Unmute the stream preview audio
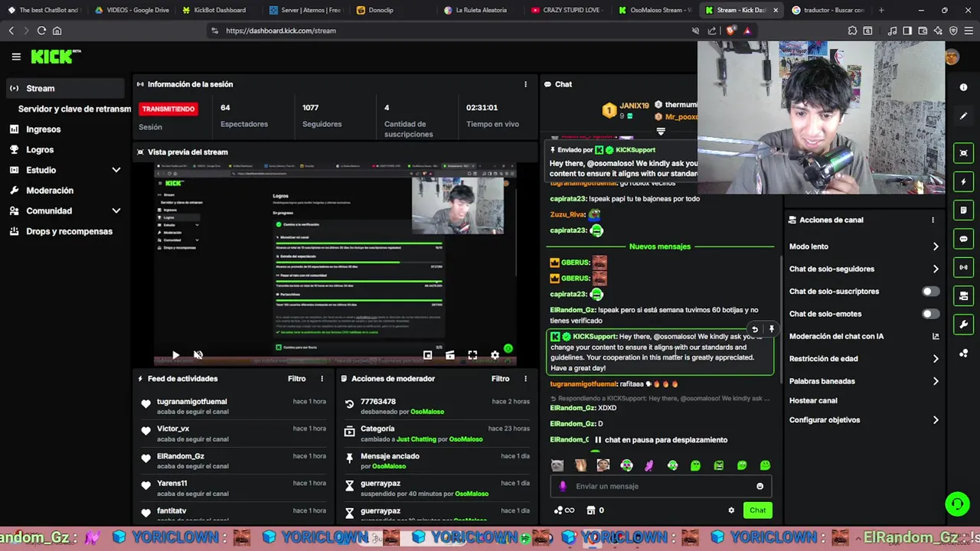Image resolution: width=980 pixels, height=551 pixels. point(198,355)
